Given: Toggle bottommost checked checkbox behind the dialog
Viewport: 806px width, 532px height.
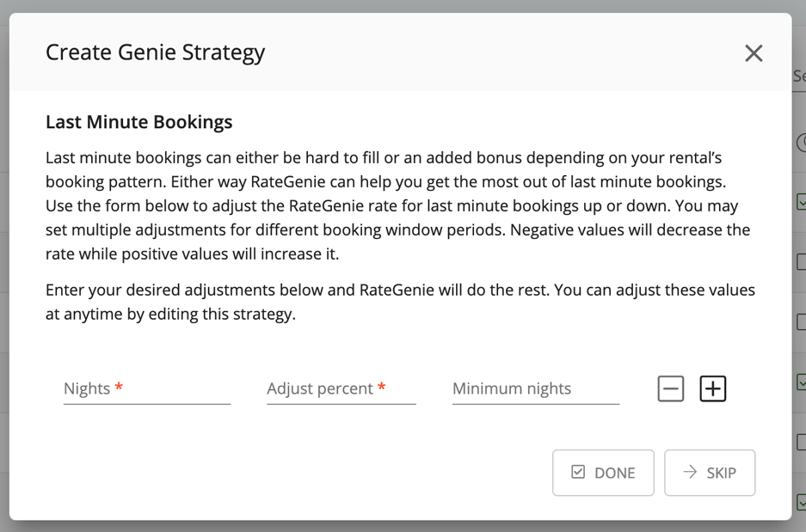Looking at the screenshot, I should click(x=801, y=502).
